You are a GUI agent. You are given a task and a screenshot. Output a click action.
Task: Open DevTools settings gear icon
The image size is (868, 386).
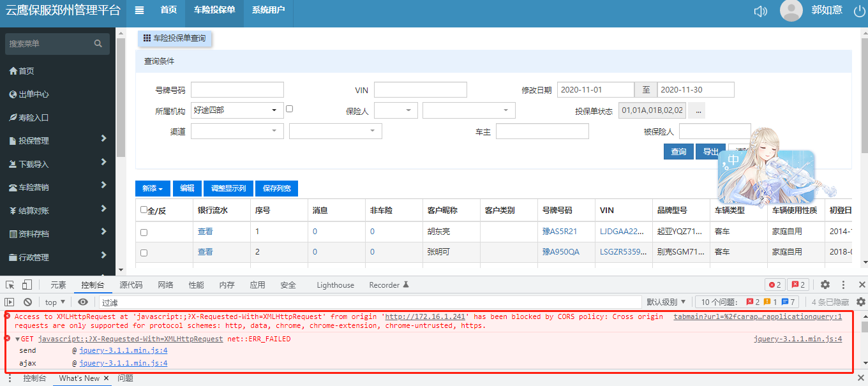pyautogui.click(x=825, y=285)
